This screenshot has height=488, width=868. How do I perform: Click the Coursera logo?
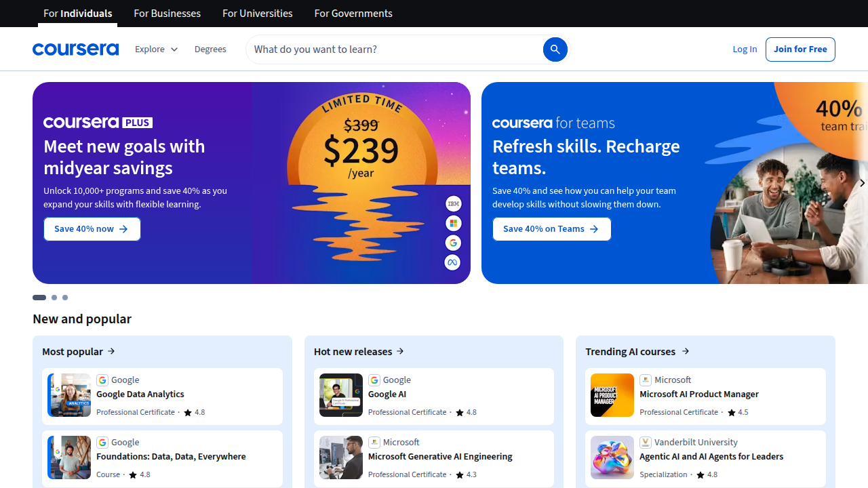pos(75,49)
